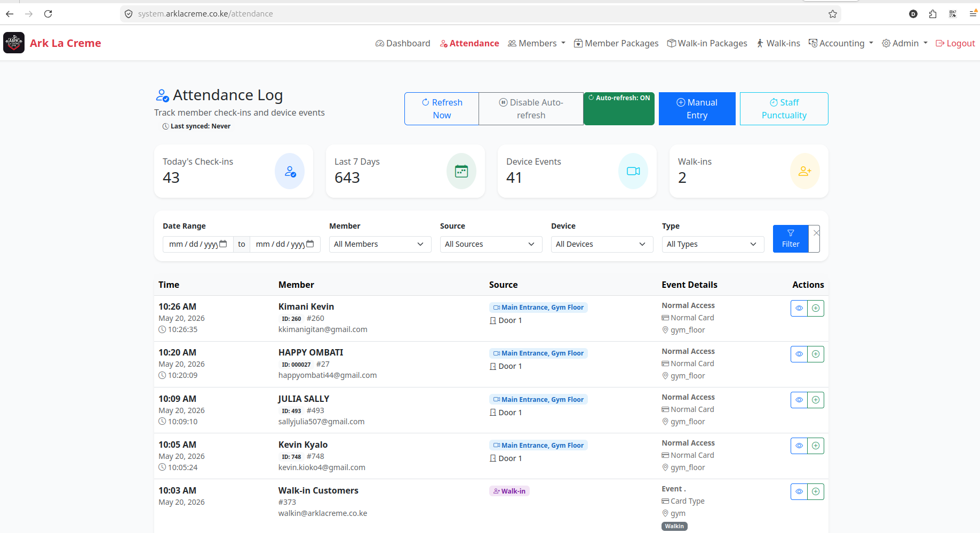Click email happyombati44@gmail.com
Image resolution: width=980 pixels, height=533 pixels.
tap(328, 375)
